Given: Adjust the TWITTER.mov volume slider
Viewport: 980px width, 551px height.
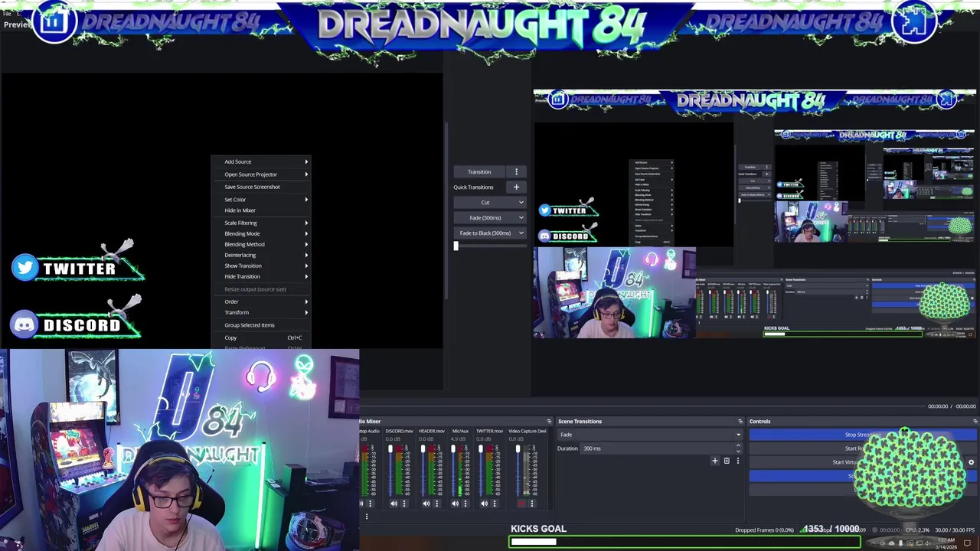Looking at the screenshot, I should (x=481, y=469).
